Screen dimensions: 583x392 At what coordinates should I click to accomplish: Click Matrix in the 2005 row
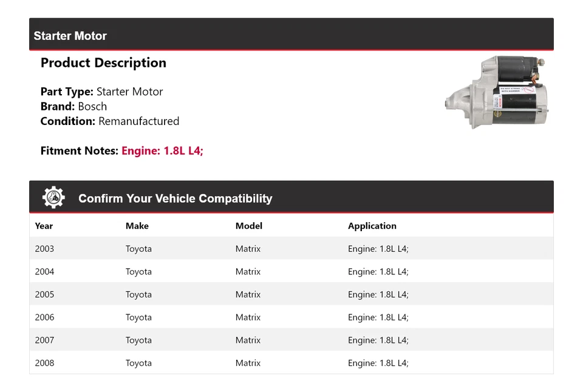[x=248, y=294]
